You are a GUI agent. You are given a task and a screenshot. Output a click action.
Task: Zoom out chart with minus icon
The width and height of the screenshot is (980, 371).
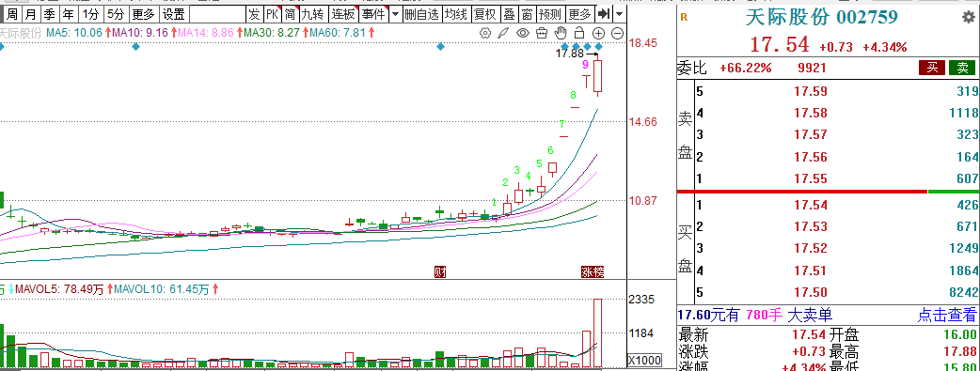pos(618,33)
